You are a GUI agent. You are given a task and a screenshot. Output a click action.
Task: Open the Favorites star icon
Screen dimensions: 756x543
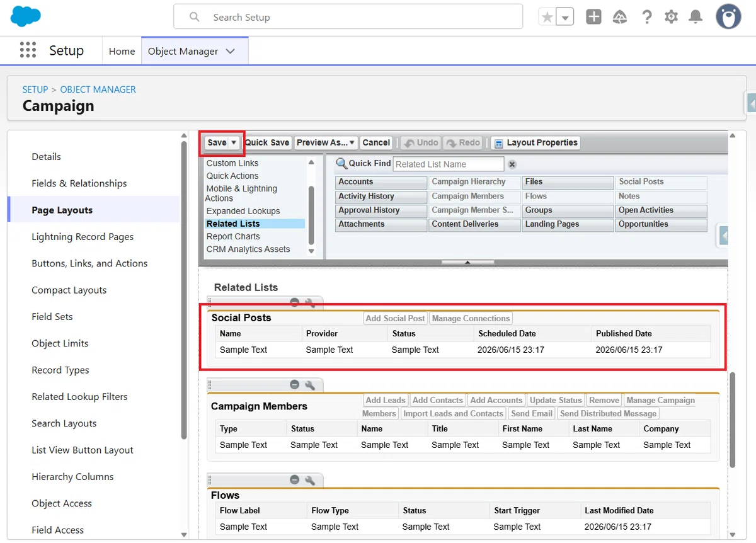pos(547,17)
